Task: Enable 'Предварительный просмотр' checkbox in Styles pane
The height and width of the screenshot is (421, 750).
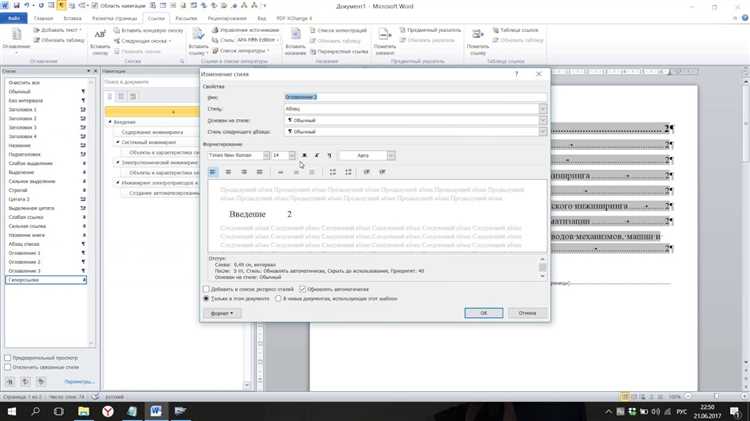Action: tap(8, 357)
